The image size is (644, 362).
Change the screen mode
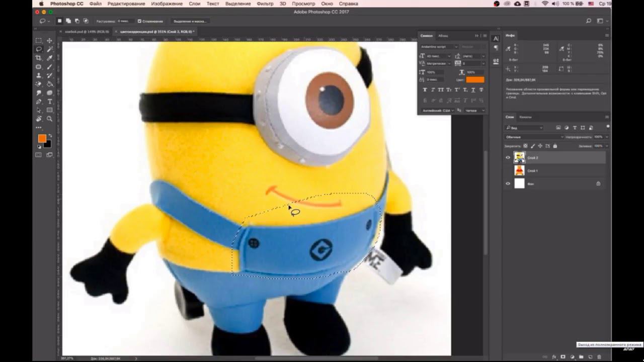pos(50,155)
